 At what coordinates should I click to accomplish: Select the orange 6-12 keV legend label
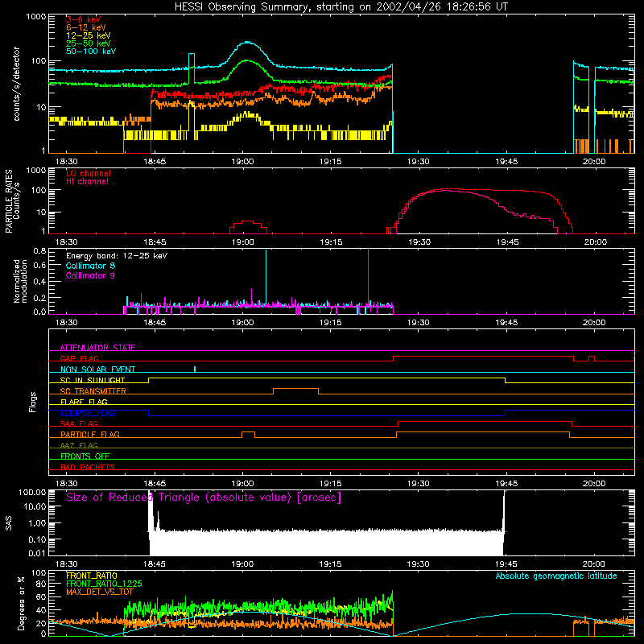pyautogui.click(x=85, y=27)
